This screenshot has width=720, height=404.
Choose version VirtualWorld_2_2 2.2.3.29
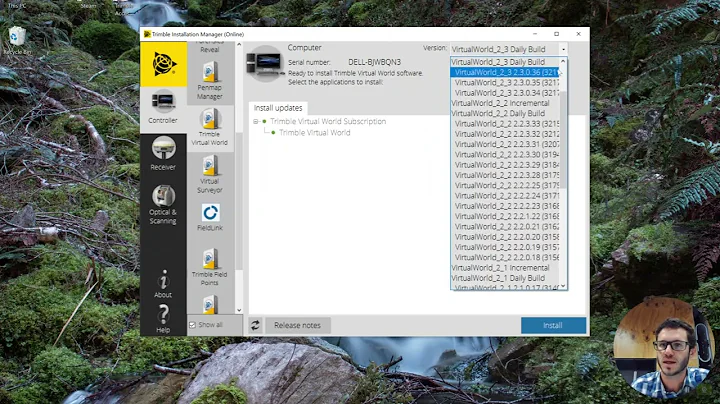pos(505,165)
